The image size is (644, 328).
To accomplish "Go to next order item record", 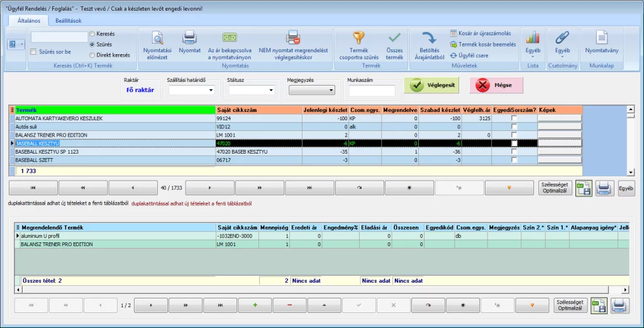I will coord(151,305).
